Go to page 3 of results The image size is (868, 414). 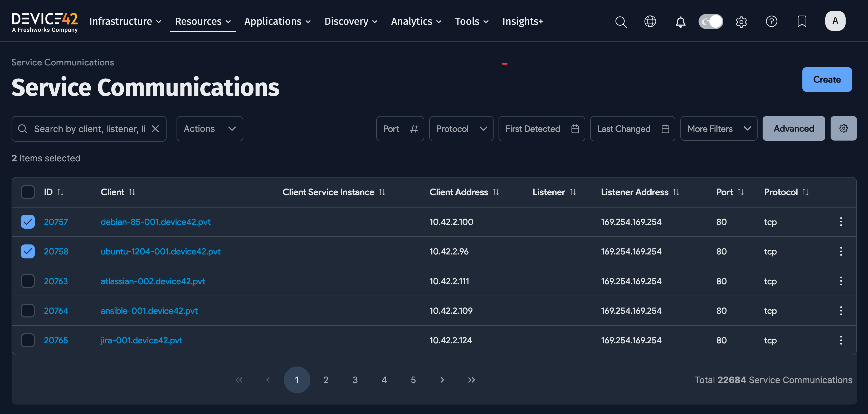coord(355,380)
